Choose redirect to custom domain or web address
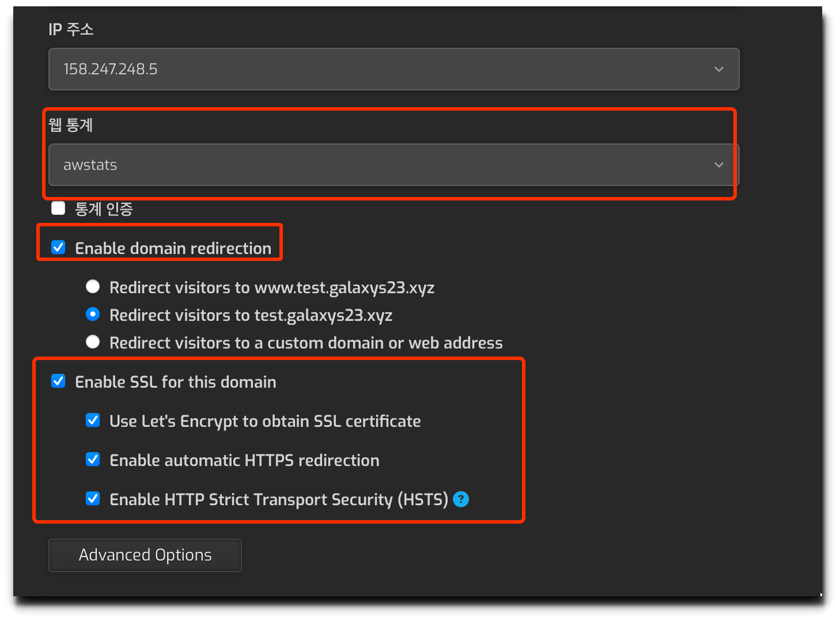 (93, 342)
